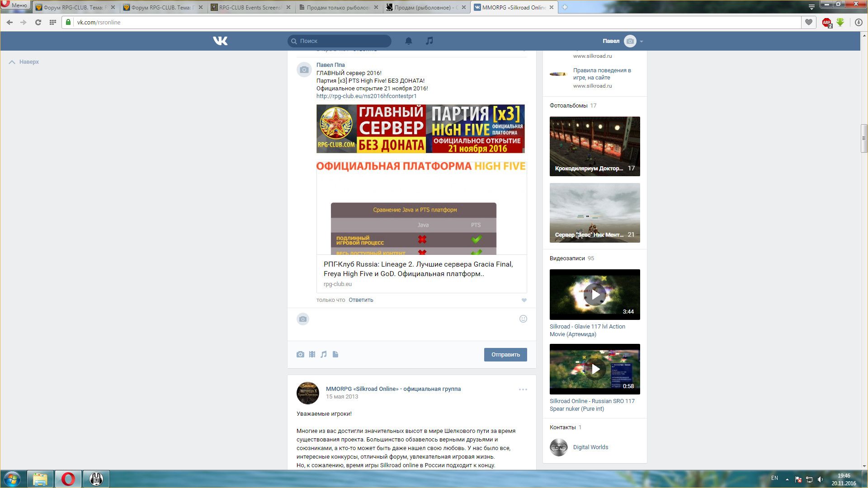Open Сервер Зевс album thumbnail
Screen dimensions: 868x488
595,213
